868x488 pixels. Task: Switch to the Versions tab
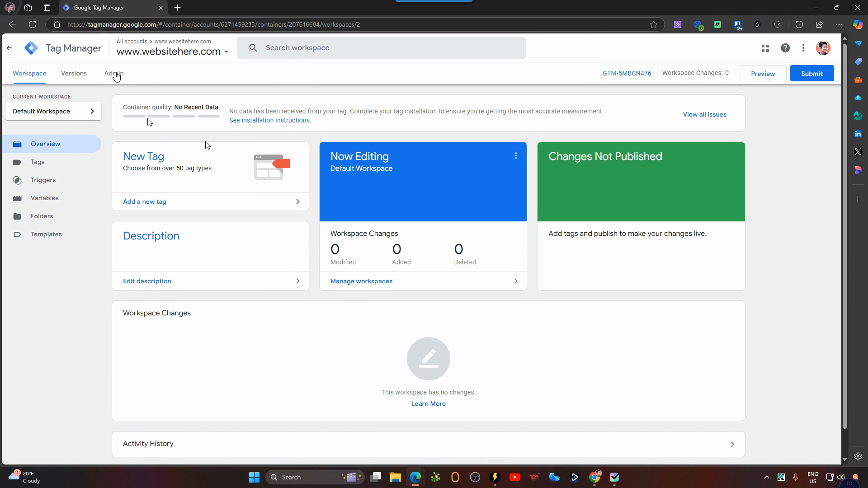[x=74, y=73]
